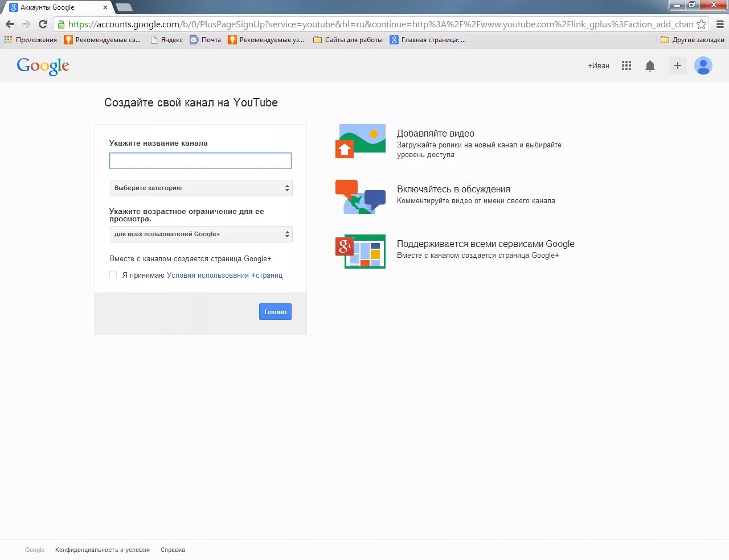Click the Google+ page illustration
729x560 pixels.
click(x=361, y=252)
